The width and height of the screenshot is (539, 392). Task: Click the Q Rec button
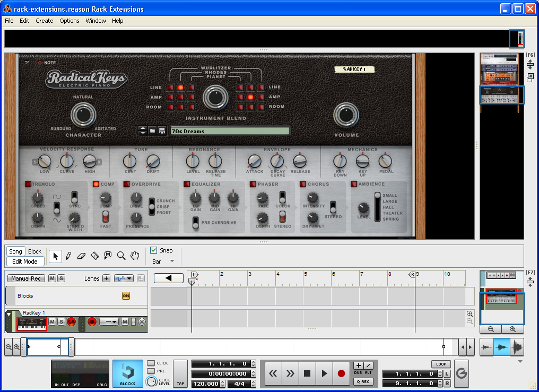pyautogui.click(x=363, y=382)
